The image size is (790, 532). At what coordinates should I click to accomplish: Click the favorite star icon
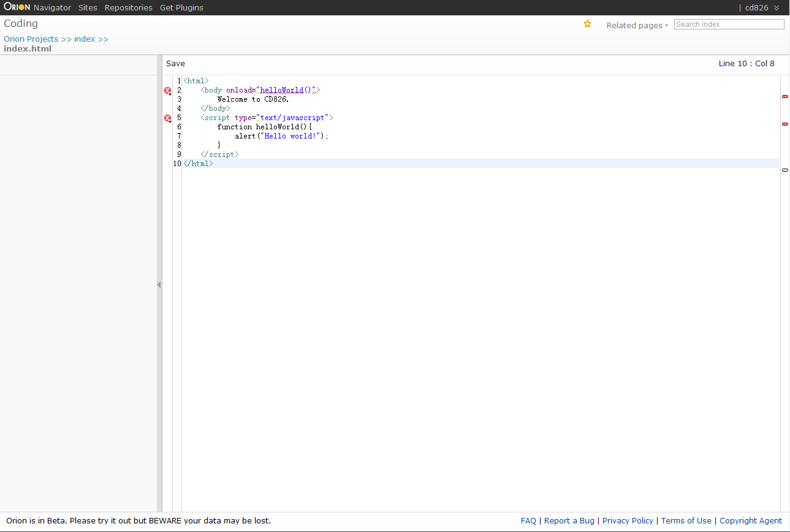click(587, 24)
